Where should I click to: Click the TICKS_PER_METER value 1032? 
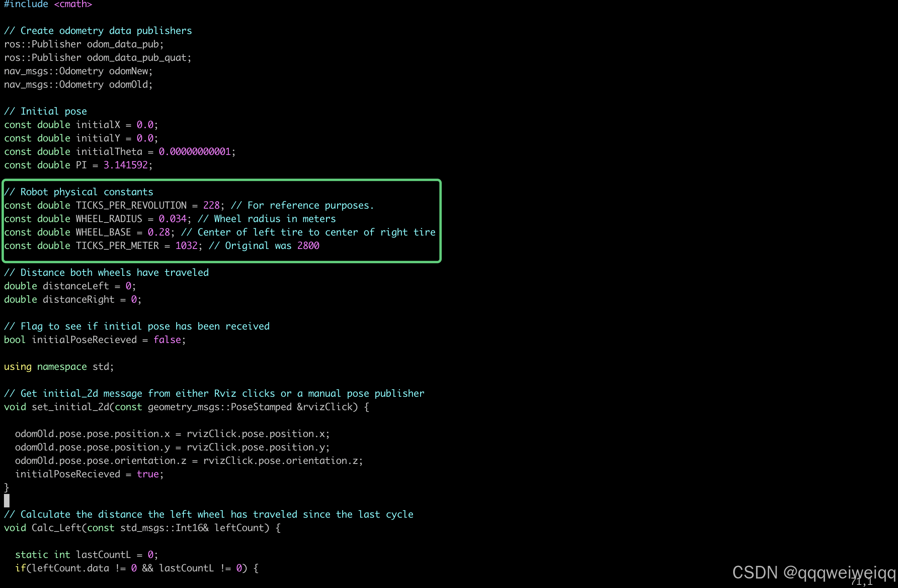(187, 245)
